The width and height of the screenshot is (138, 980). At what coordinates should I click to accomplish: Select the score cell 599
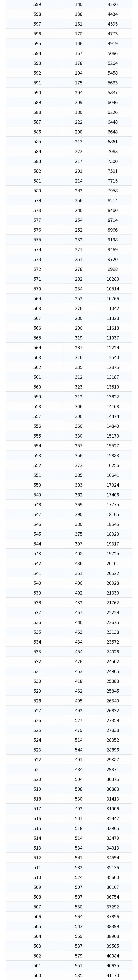tap(37, 5)
